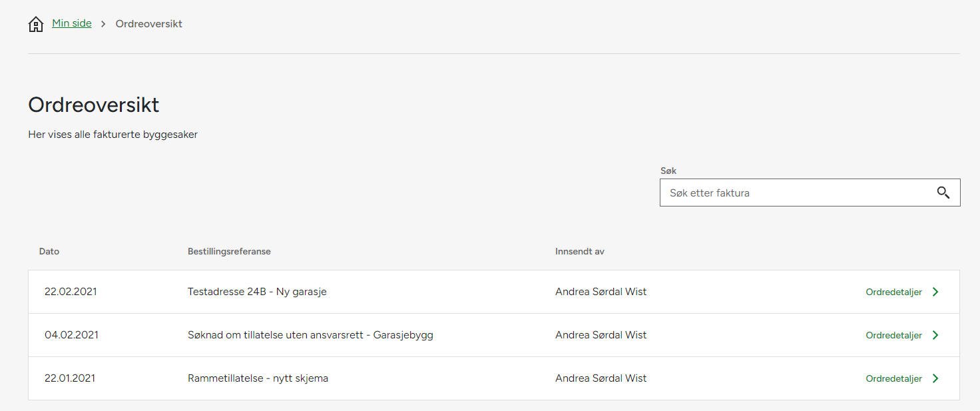Viewport: 980px width, 411px height.
Task: Click the arrow chevron on the Garasjebygg row
Action: [x=935, y=335]
